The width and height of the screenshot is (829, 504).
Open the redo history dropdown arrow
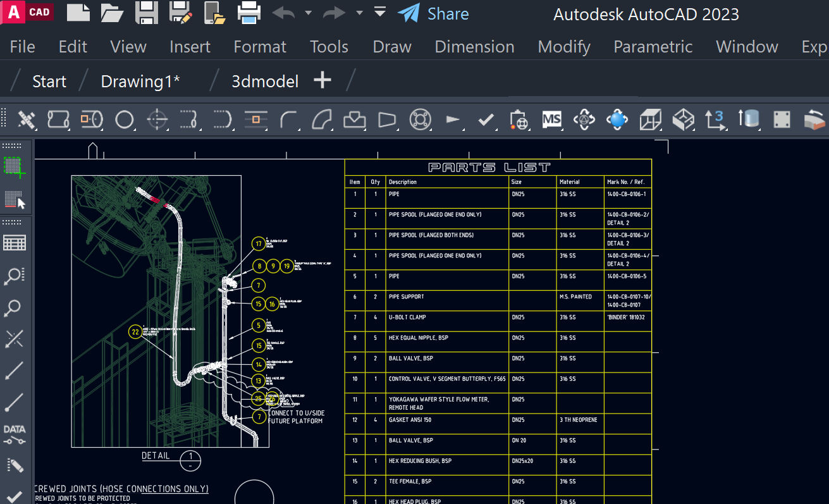(359, 13)
